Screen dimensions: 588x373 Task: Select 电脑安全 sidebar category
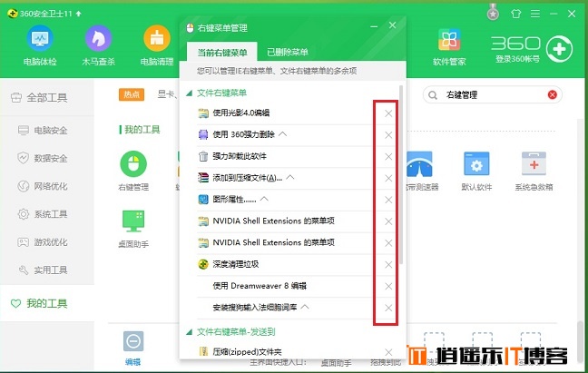click(47, 130)
